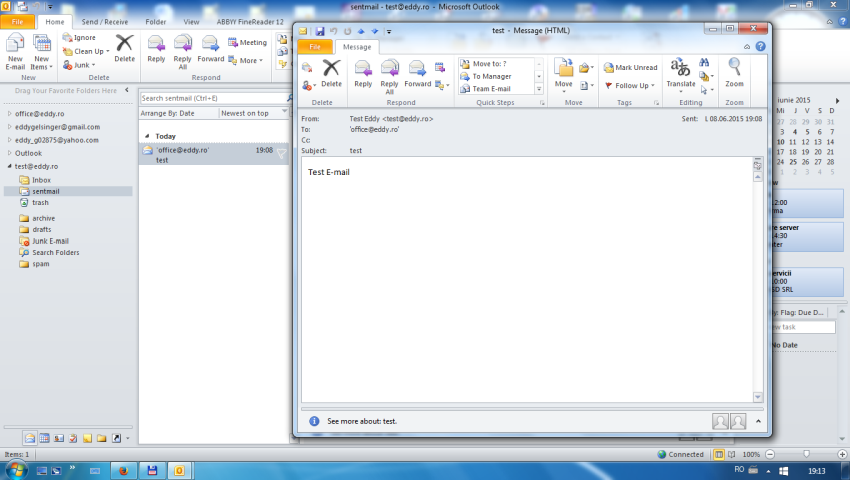Viewport: 850px width, 480px height.
Task: Open File tab in message window
Action: tap(315, 47)
